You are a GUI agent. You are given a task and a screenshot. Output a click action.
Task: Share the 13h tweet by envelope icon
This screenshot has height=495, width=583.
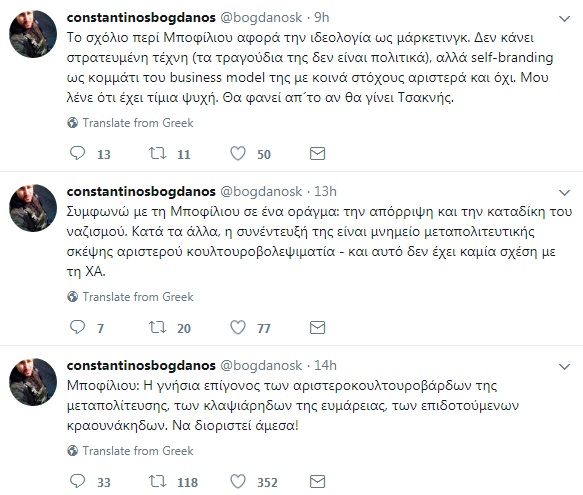(318, 328)
